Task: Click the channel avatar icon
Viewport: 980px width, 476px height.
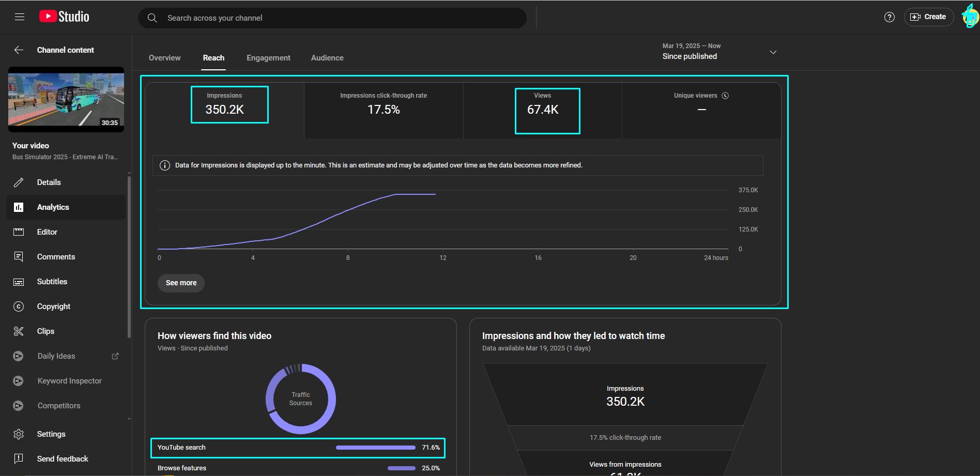Action: pyautogui.click(x=970, y=17)
